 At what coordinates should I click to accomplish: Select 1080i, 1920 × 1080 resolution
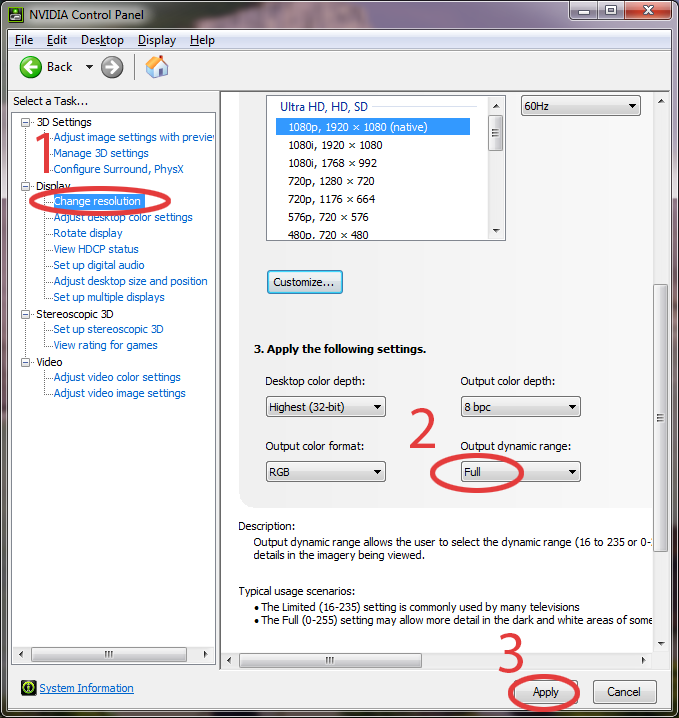335,145
